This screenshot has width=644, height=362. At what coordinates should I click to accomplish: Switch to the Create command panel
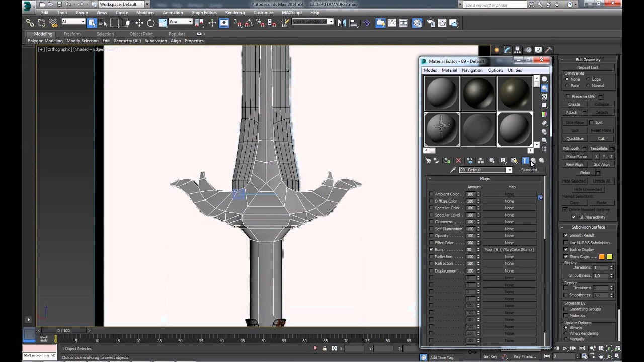click(497, 50)
